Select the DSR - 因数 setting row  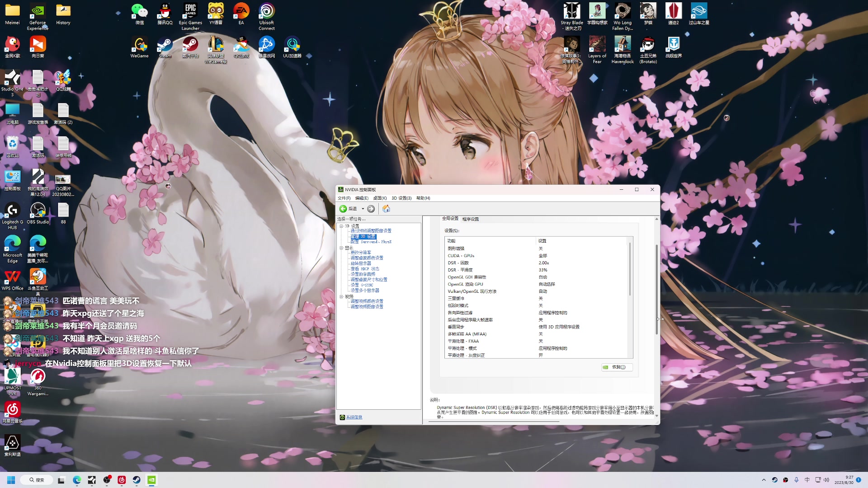pos(537,263)
